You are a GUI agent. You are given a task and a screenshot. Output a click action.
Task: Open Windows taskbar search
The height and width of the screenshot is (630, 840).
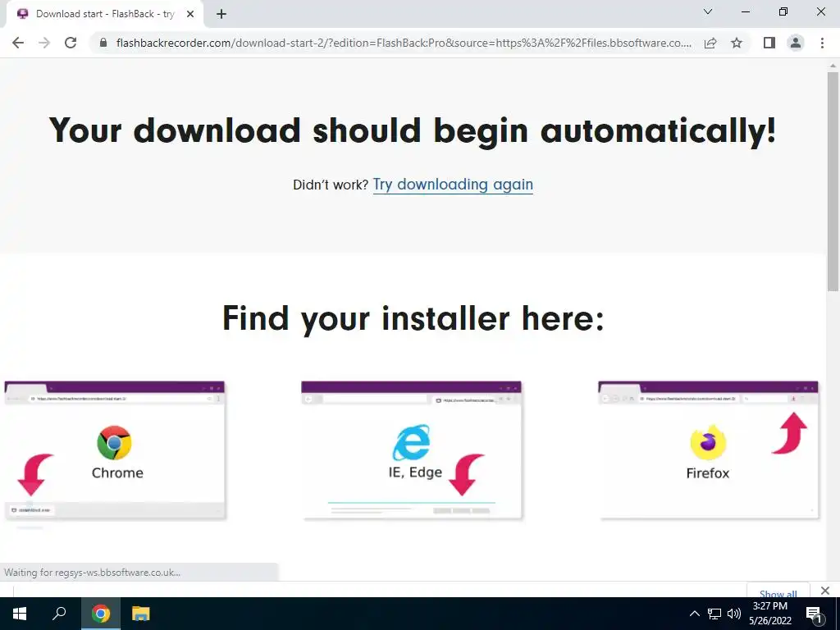pyautogui.click(x=59, y=614)
